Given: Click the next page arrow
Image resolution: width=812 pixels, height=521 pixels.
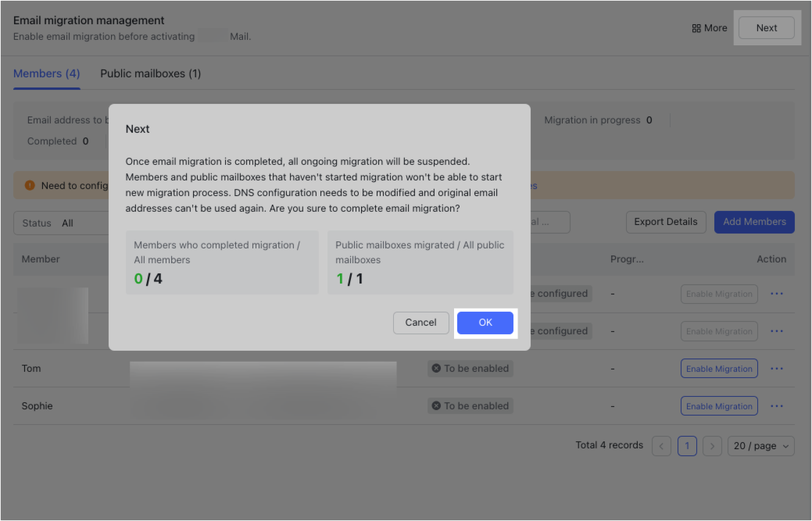Looking at the screenshot, I should pyautogui.click(x=712, y=445).
